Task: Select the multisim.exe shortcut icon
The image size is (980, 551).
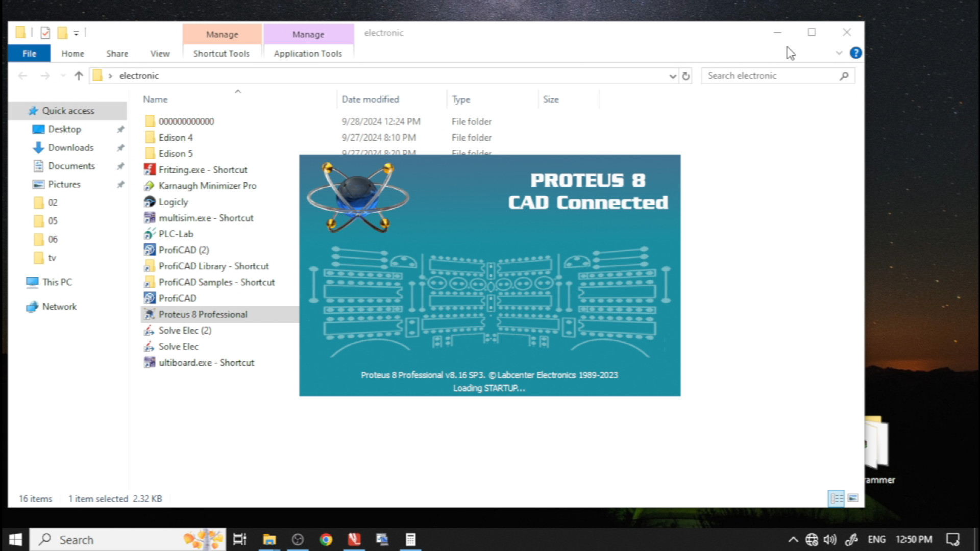Action: click(150, 218)
